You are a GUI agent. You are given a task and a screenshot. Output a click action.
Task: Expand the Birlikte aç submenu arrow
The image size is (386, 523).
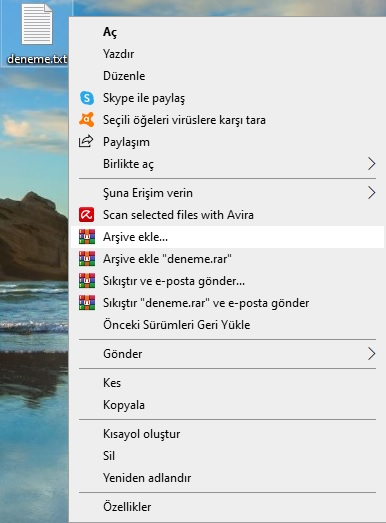[x=371, y=164]
